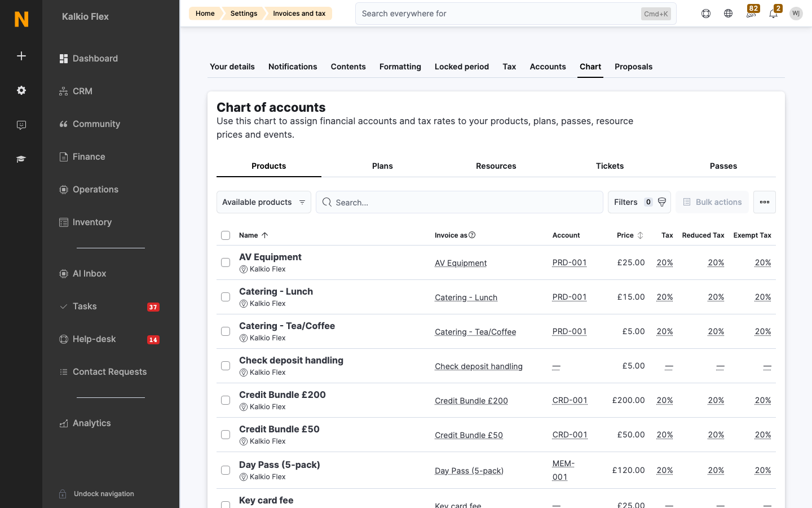Image resolution: width=812 pixels, height=508 pixels.
Task: Open the announcements icon with 82 badge
Action: point(751,14)
